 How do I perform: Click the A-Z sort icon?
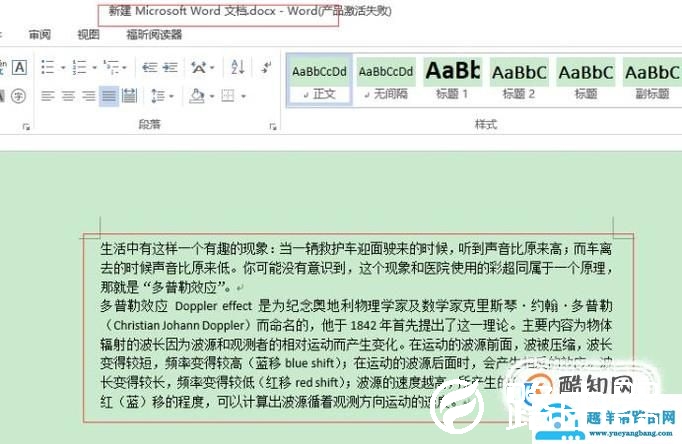pos(237,67)
